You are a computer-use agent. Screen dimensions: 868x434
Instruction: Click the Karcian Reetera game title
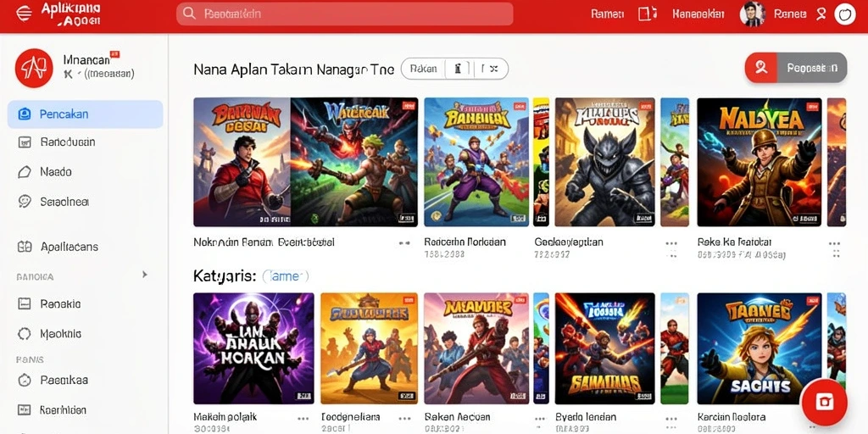click(x=732, y=417)
